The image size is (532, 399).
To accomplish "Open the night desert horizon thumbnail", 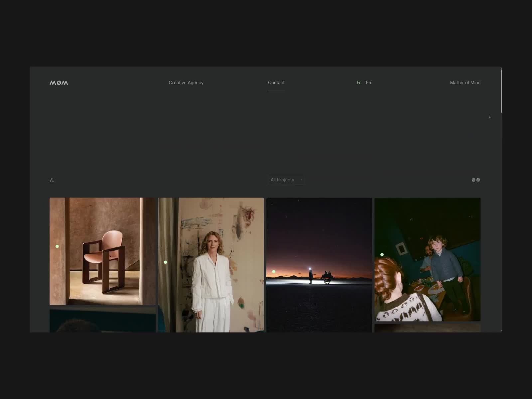I will tap(319, 265).
